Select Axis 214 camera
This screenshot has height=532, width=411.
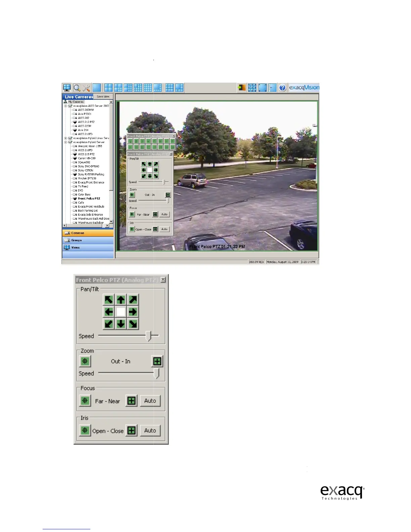click(x=83, y=130)
